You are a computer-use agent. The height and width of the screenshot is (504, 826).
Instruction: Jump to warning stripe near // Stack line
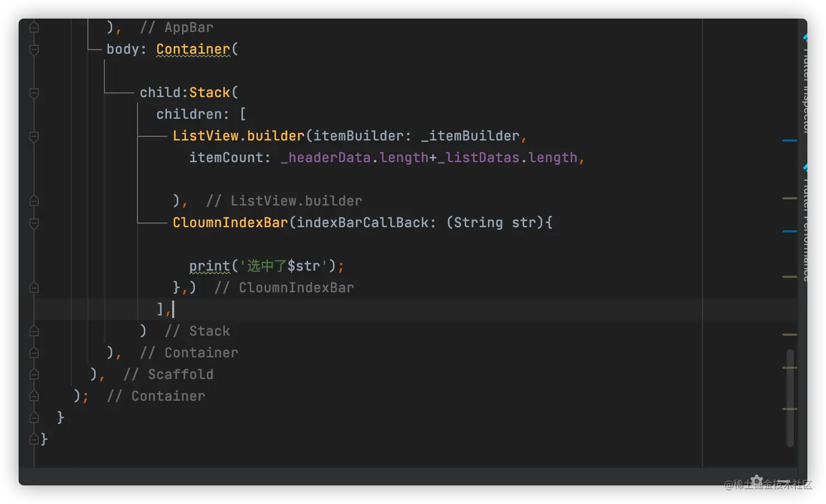tap(789, 334)
